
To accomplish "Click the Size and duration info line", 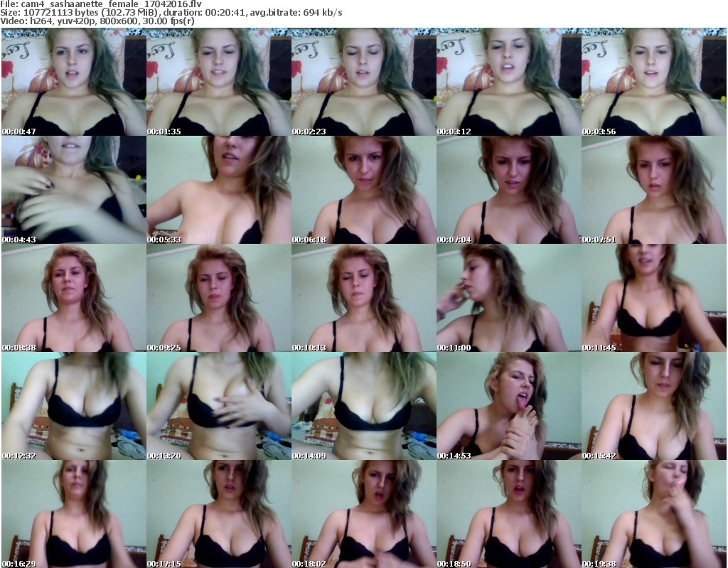I will coord(171,13).
